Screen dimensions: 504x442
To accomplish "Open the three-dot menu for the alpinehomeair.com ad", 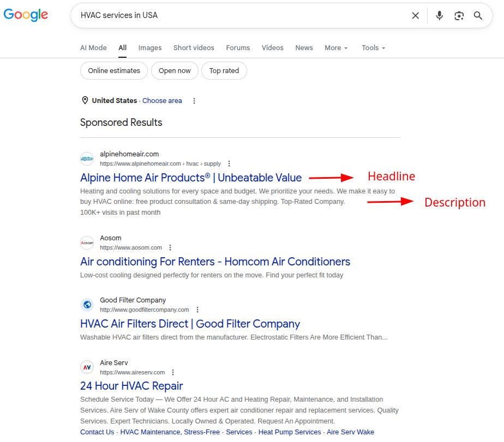I will [229, 164].
